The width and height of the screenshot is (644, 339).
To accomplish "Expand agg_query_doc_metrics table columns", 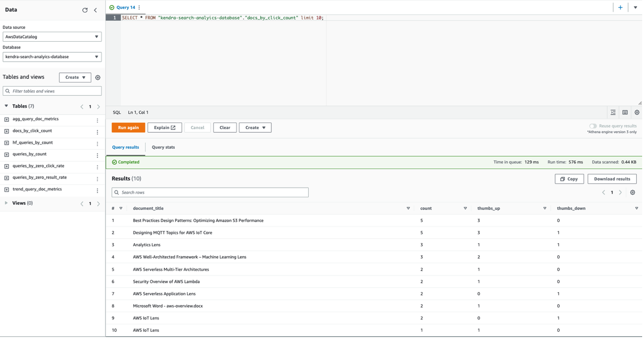I will [6, 119].
